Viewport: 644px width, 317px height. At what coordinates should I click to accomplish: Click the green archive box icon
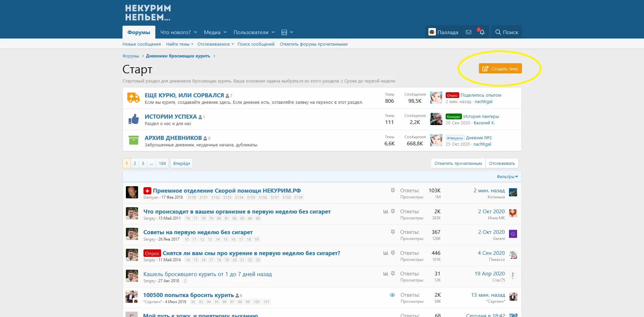134,140
